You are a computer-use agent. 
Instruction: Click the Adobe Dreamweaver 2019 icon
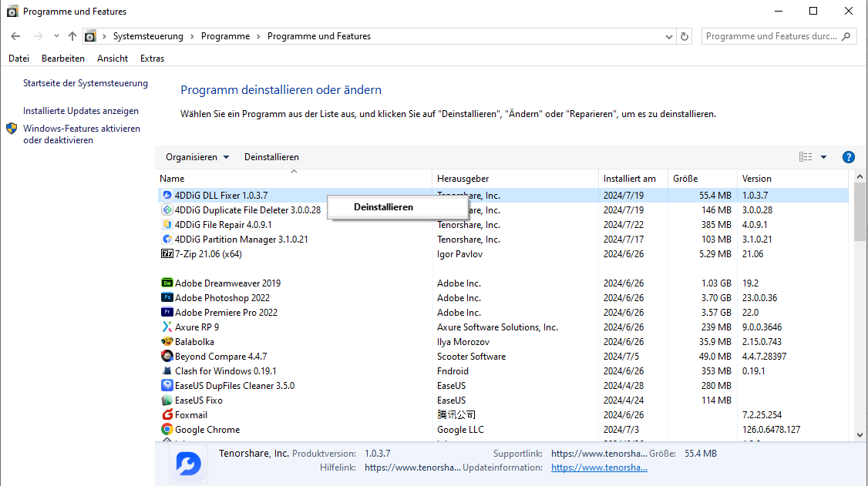[x=167, y=283]
